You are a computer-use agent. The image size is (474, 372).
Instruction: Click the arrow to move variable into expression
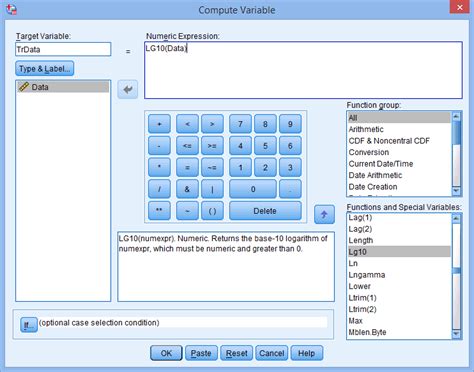coord(128,89)
